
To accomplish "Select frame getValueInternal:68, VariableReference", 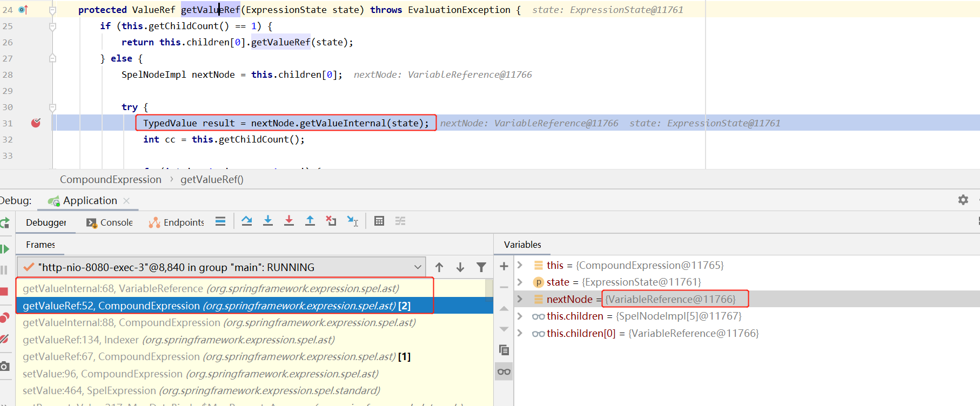I will [x=251, y=288].
